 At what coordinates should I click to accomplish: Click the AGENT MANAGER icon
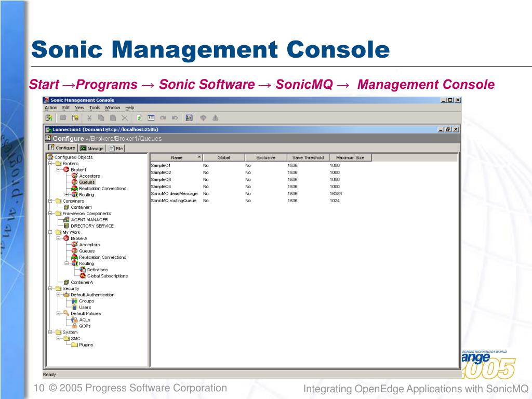66,220
